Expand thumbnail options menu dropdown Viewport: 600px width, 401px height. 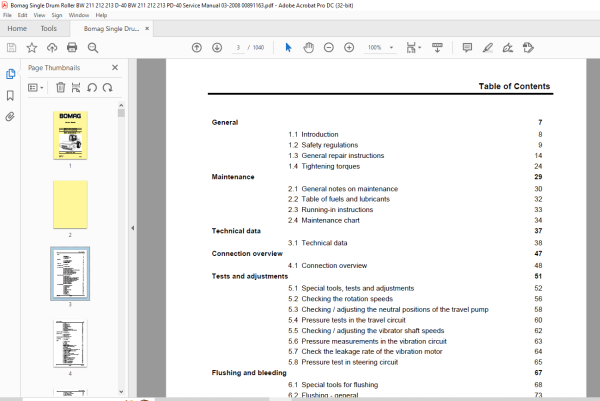point(36,88)
